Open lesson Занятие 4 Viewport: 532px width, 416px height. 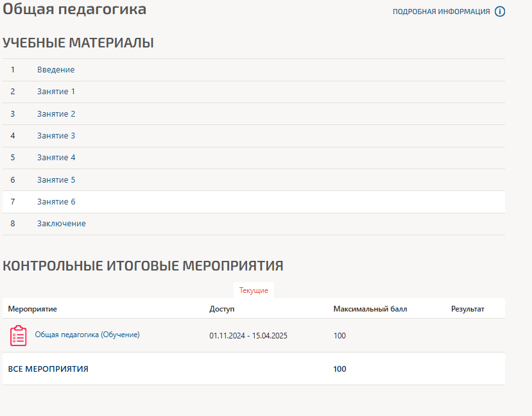(56, 158)
